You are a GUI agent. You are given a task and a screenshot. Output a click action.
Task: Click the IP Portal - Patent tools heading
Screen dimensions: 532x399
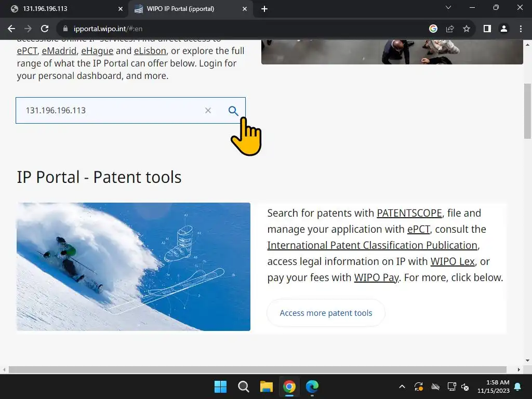click(99, 177)
